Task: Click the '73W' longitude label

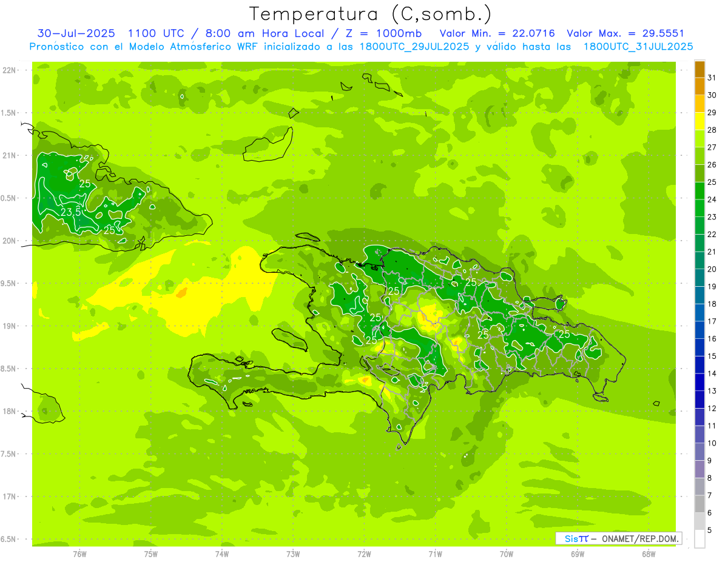Action: [x=293, y=554]
